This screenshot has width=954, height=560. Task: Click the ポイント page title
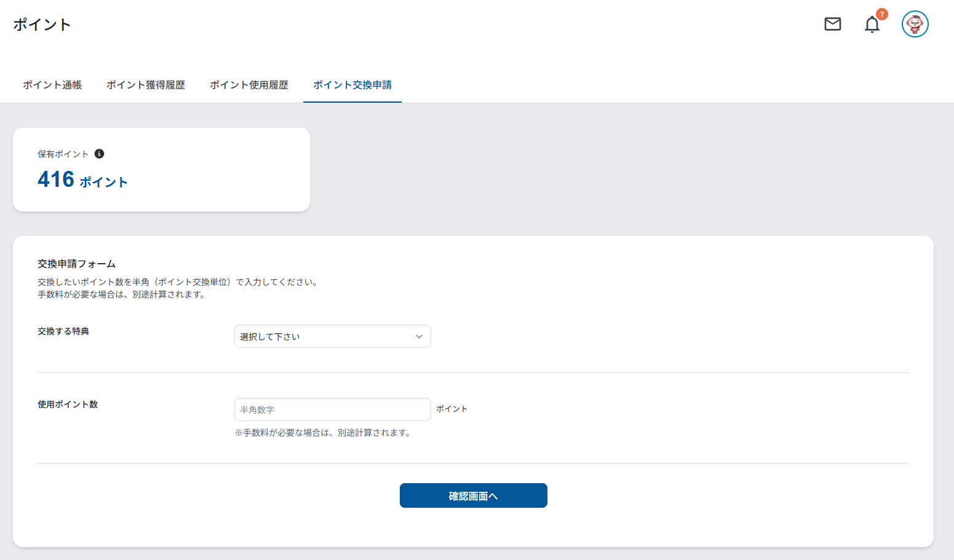(x=42, y=25)
